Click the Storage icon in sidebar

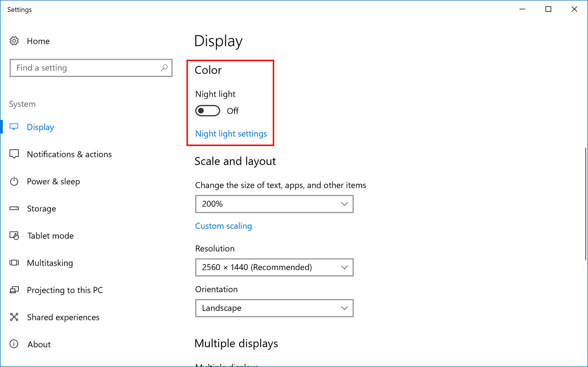coord(14,208)
